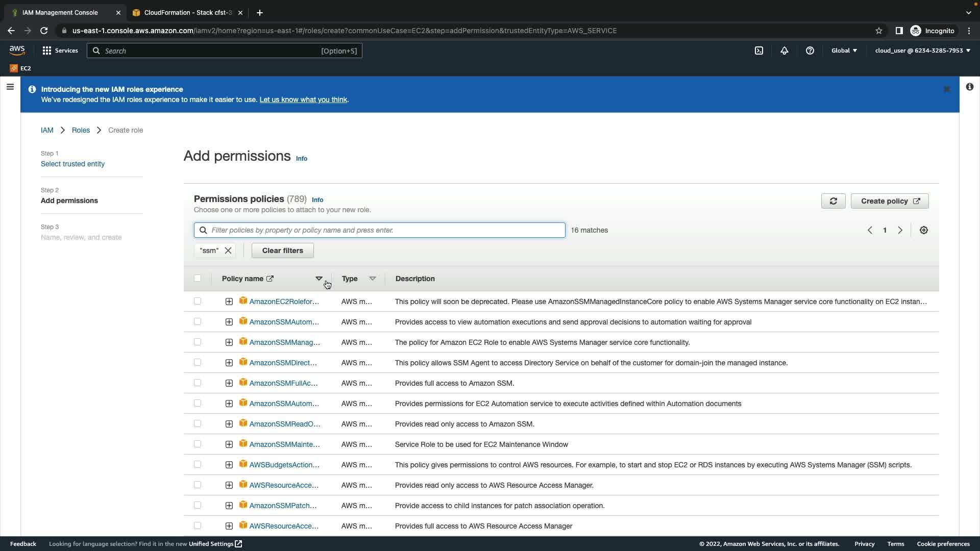Open the Services grid menu
Screen dimensions: 980x551
coord(60,51)
